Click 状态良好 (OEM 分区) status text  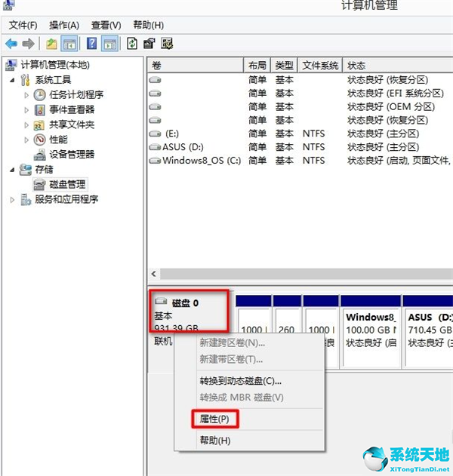(x=391, y=107)
